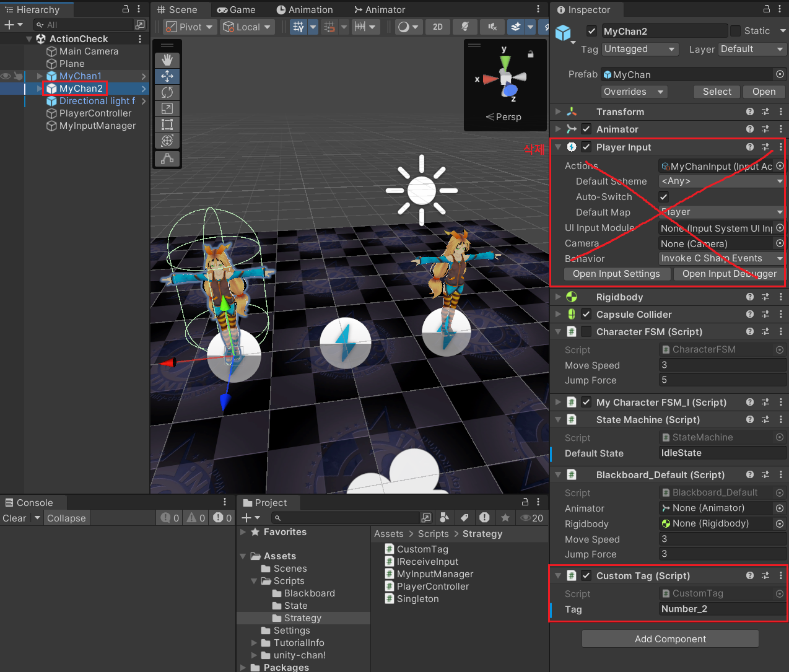The width and height of the screenshot is (789, 672).
Task: Expand the Transform component
Action: [558, 111]
